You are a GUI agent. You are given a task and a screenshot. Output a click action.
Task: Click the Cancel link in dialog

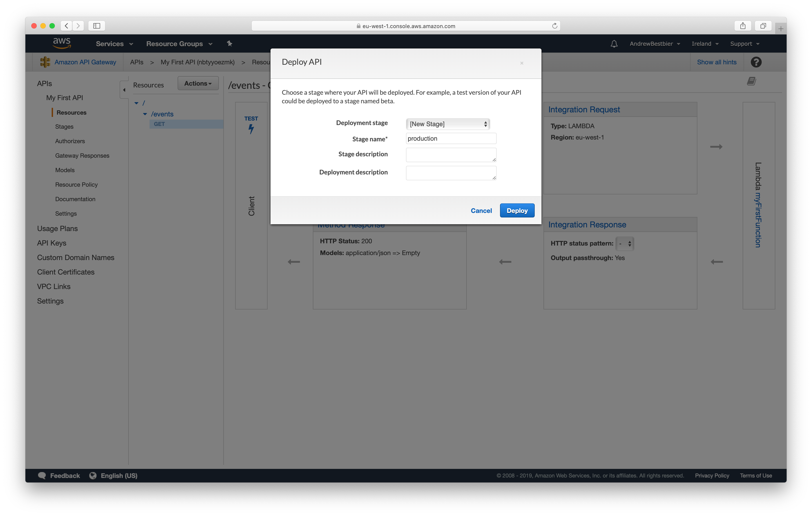481,211
